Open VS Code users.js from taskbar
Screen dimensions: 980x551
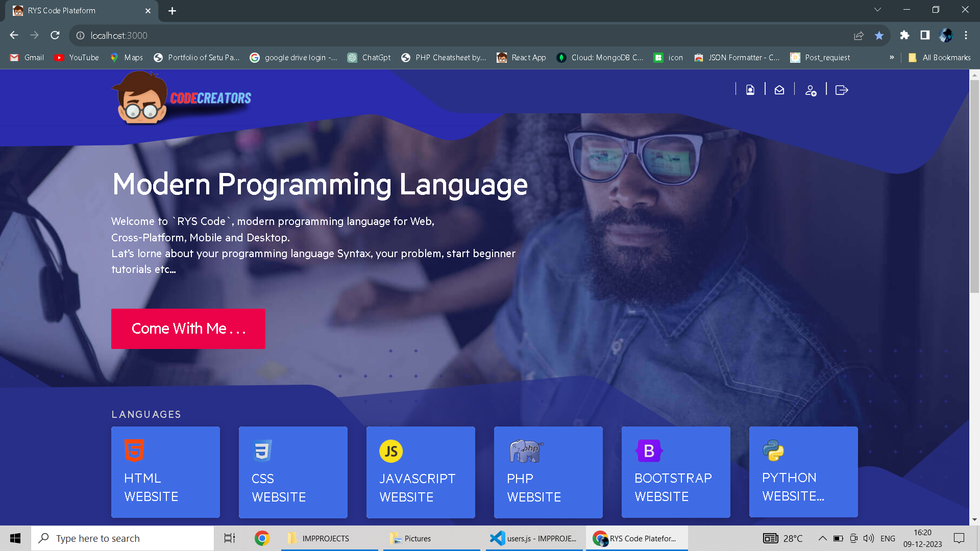pyautogui.click(x=534, y=538)
